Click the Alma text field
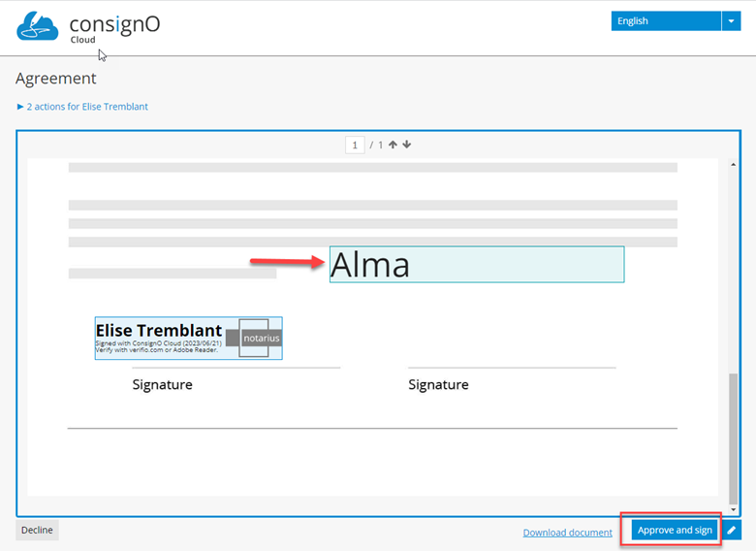 (x=477, y=264)
